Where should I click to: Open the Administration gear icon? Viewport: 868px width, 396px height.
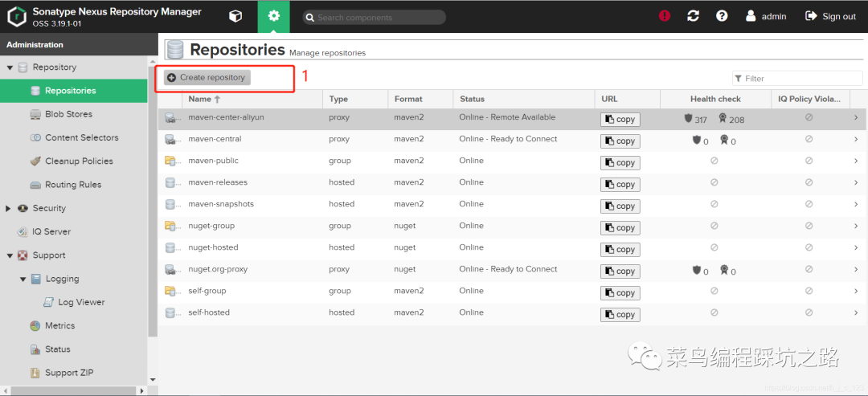(x=273, y=17)
